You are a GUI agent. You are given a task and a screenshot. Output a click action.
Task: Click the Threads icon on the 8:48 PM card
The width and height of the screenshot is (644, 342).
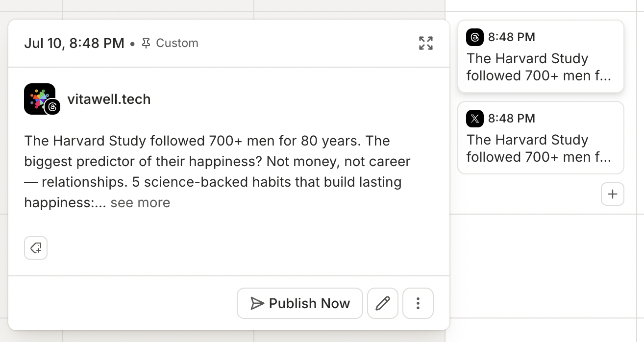click(x=475, y=37)
